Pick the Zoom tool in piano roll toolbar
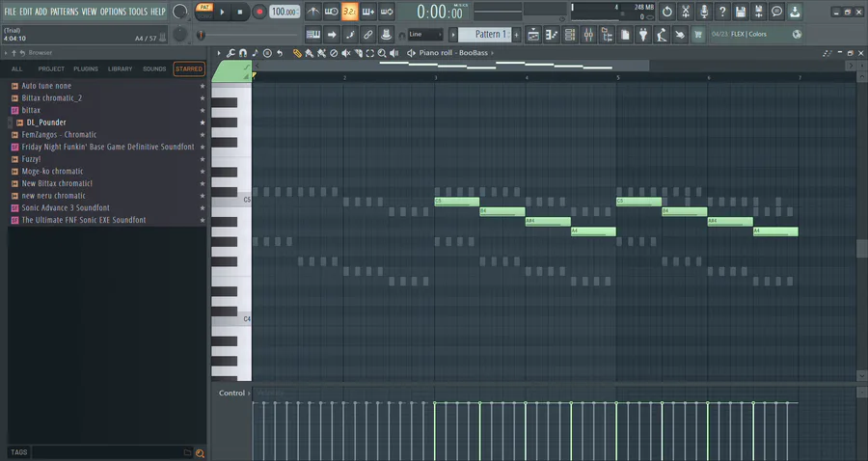Screen dimensions: 868x461 382,53
